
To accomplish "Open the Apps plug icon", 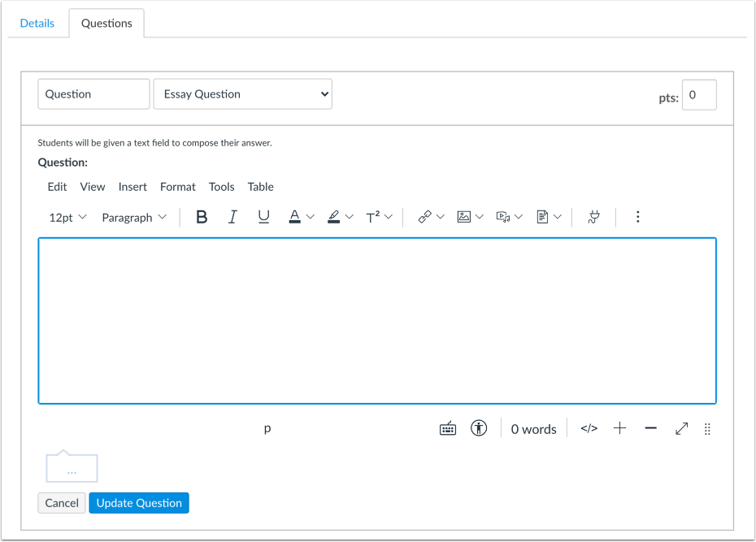I will pos(593,216).
